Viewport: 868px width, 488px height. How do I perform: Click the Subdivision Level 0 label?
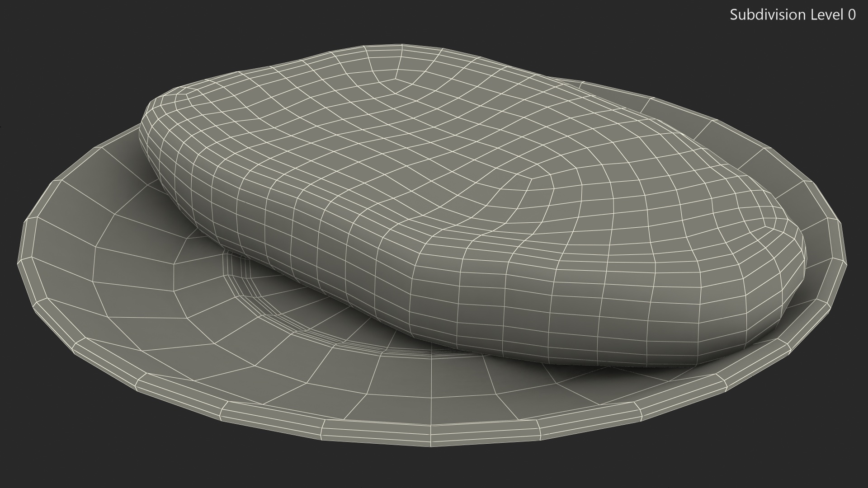coord(792,15)
